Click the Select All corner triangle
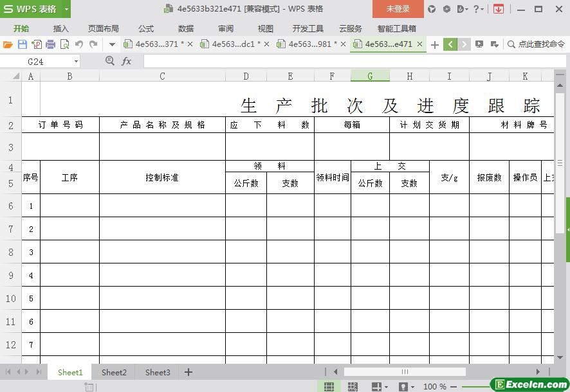 16,76
